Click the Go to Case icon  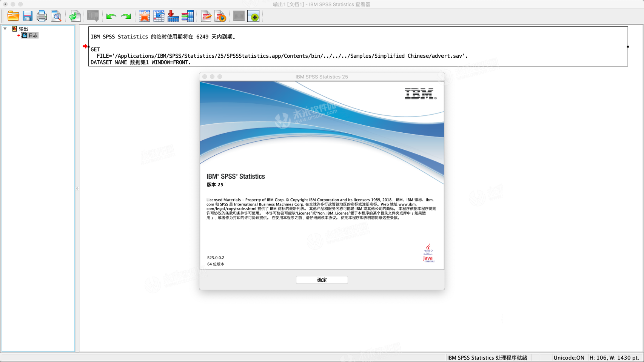point(159,16)
